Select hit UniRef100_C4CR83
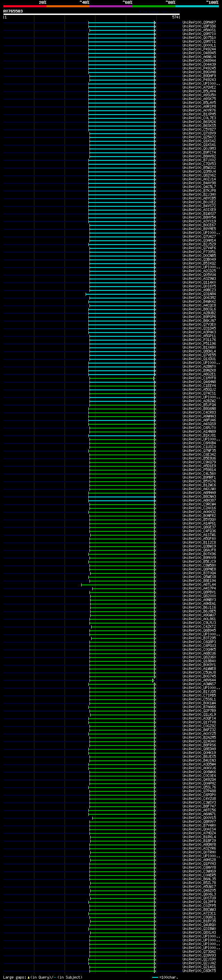The height and width of the screenshot is (980, 222). coord(199,412)
